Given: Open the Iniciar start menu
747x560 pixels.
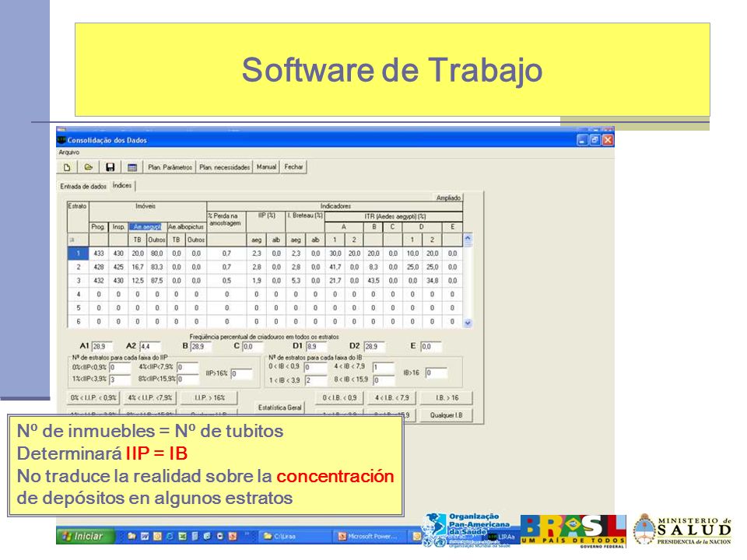Looking at the screenshot, I should pos(86,536).
